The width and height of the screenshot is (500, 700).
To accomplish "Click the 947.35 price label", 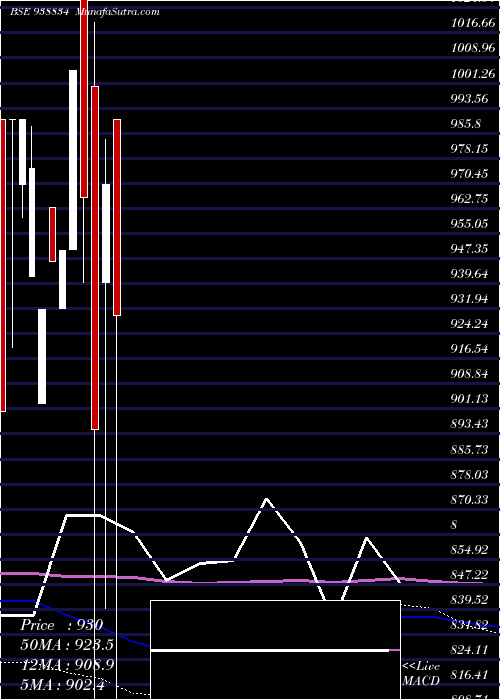I will point(469,249).
